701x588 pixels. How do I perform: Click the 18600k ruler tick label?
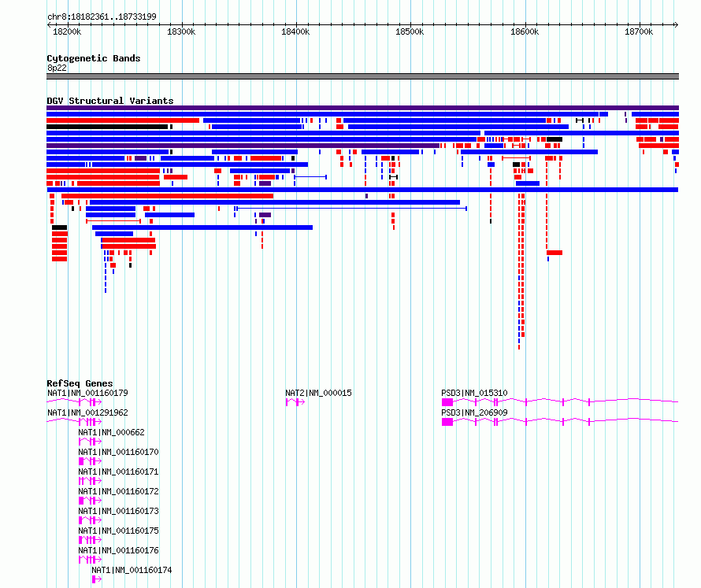(x=525, y=31)
